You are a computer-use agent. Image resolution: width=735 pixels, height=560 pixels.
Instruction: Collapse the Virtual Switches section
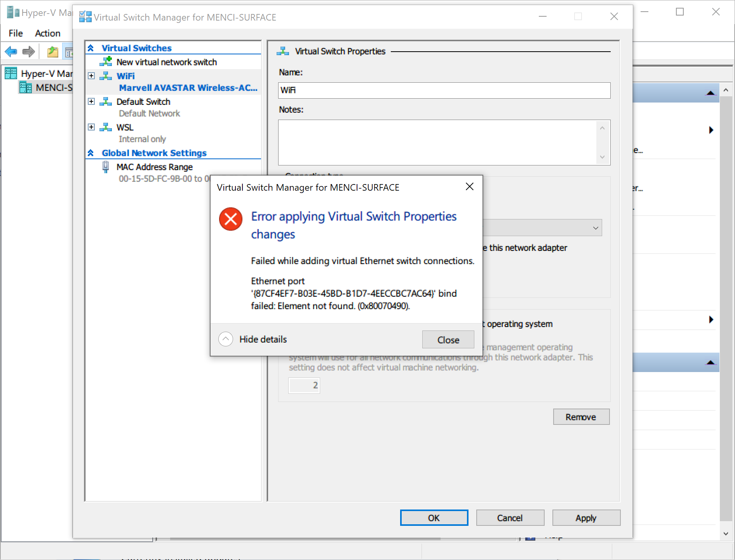tap(91, 48)
